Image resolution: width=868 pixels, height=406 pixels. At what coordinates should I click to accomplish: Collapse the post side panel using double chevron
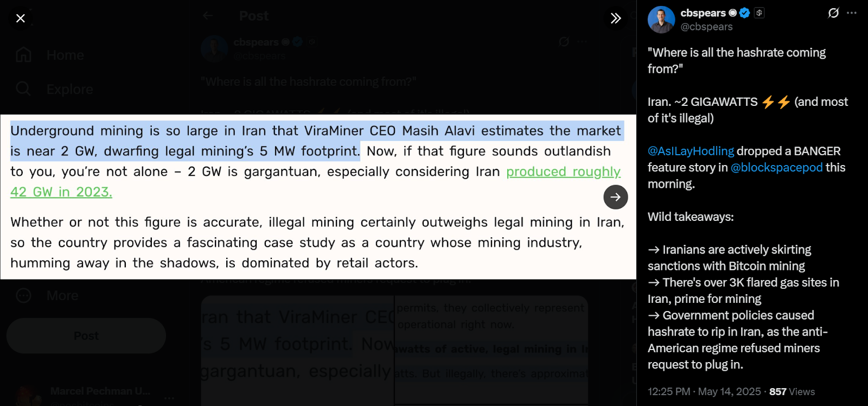615,18
